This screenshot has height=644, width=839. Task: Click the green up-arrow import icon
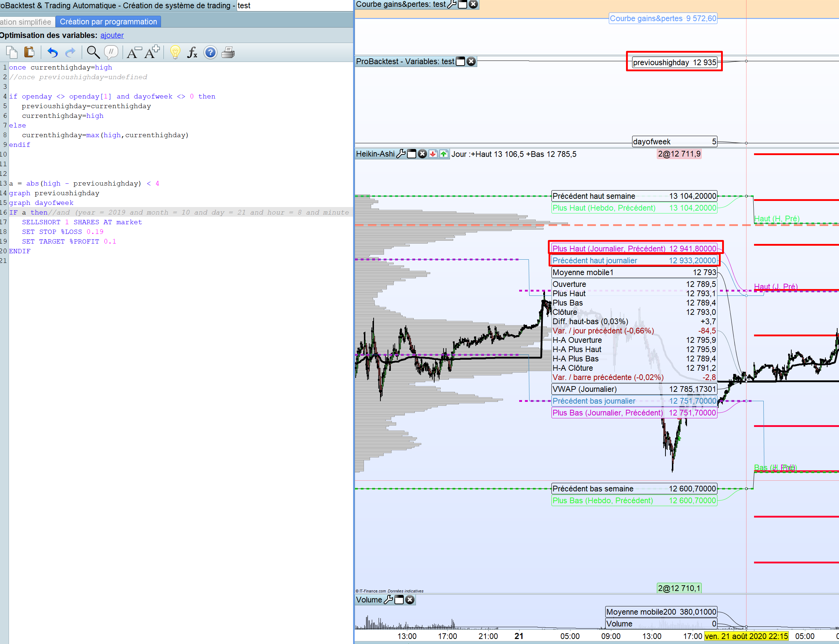click(444, 154)
